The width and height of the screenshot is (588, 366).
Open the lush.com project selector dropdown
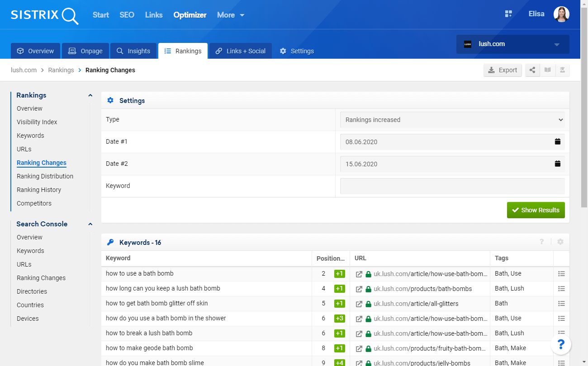pyautogui.click(x=513, y=44)
